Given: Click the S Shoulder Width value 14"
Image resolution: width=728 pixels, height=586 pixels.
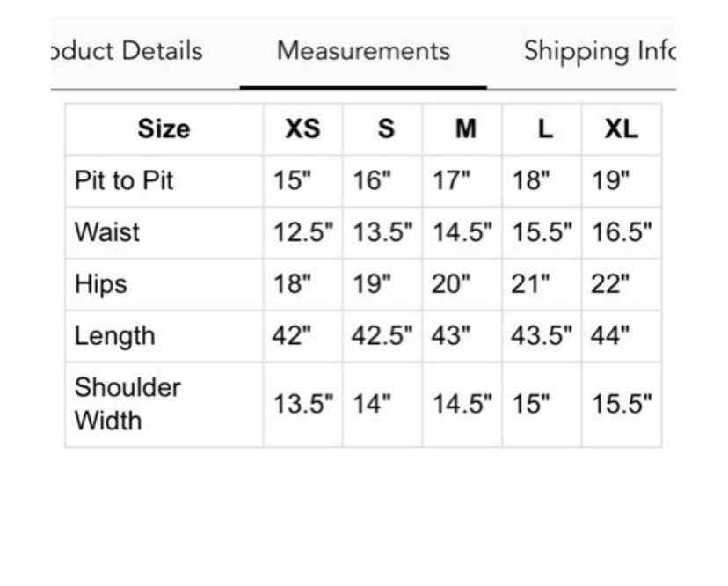Looking at the screenshot, I should coord(372,405).
